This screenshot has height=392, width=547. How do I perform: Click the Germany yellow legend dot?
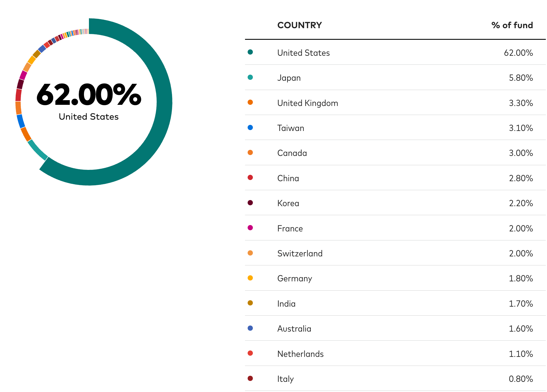[250, 278]
